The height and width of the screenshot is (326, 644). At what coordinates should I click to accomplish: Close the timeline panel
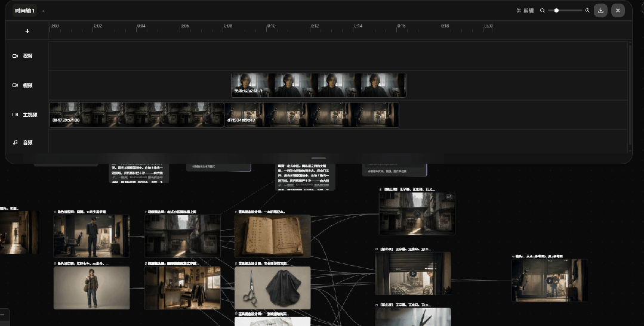(x=618, y=11)
